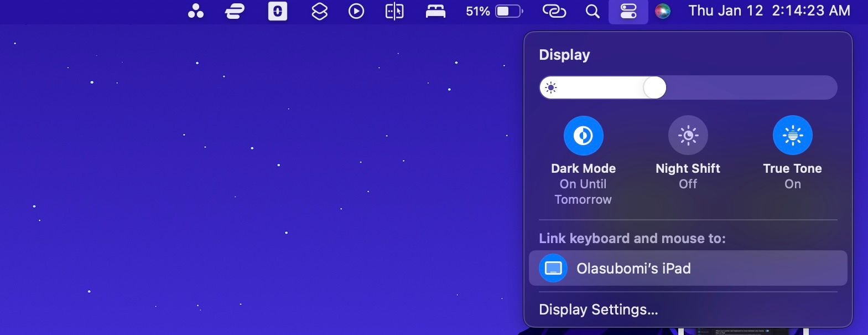Open Display Settings…

point(599,310)
